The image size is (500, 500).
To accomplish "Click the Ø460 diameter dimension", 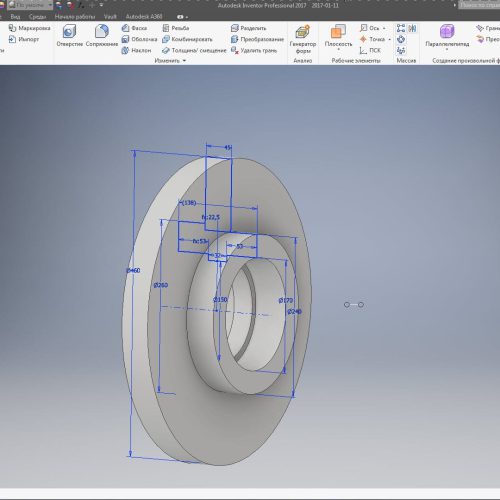I will [x=133, y=270].
